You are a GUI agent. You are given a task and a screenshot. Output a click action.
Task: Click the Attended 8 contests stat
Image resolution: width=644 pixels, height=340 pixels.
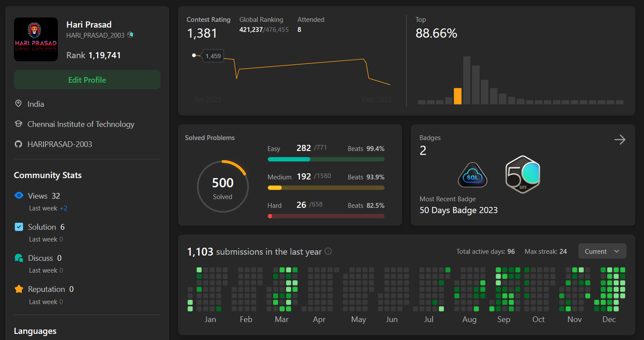(x=311, y=25)
